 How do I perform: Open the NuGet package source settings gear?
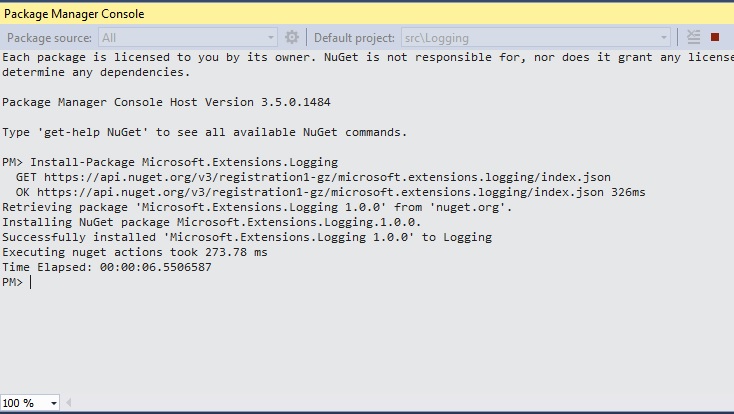tap(292, 37)
